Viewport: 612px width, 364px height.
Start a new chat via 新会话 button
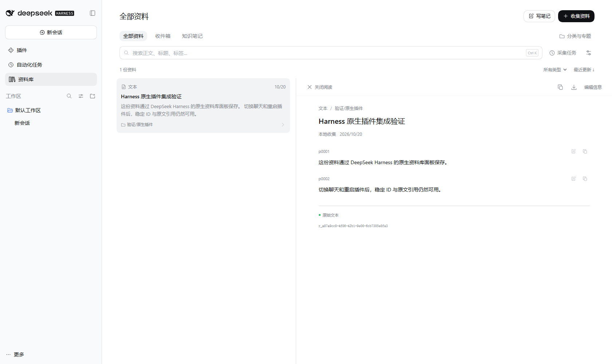pos(51,32)
